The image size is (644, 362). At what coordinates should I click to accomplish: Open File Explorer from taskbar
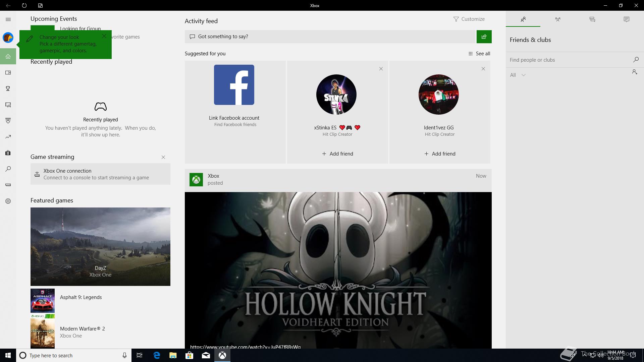click(x=173, y=355)
